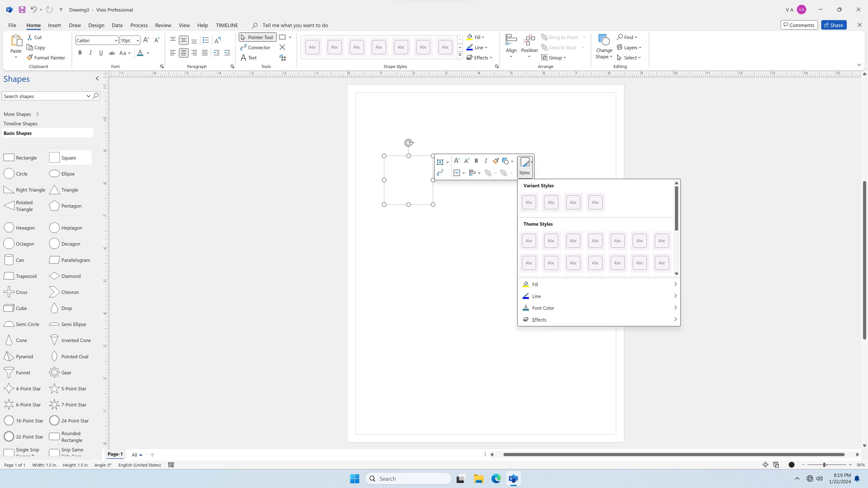Click the Comments button
The image size is (868, 488).
click(x=799, y=25)
